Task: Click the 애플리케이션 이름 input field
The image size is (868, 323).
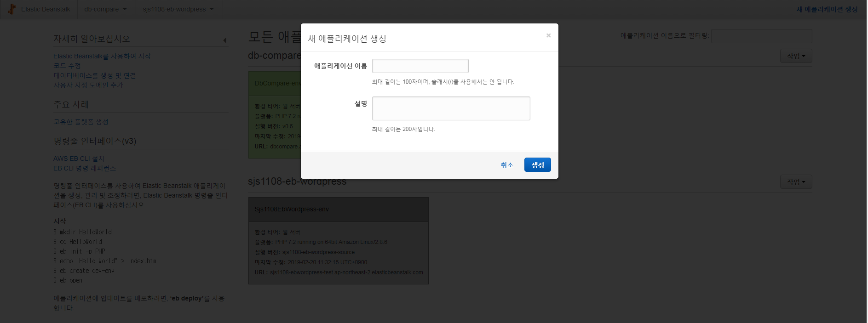Action: [x=420, y=66]
